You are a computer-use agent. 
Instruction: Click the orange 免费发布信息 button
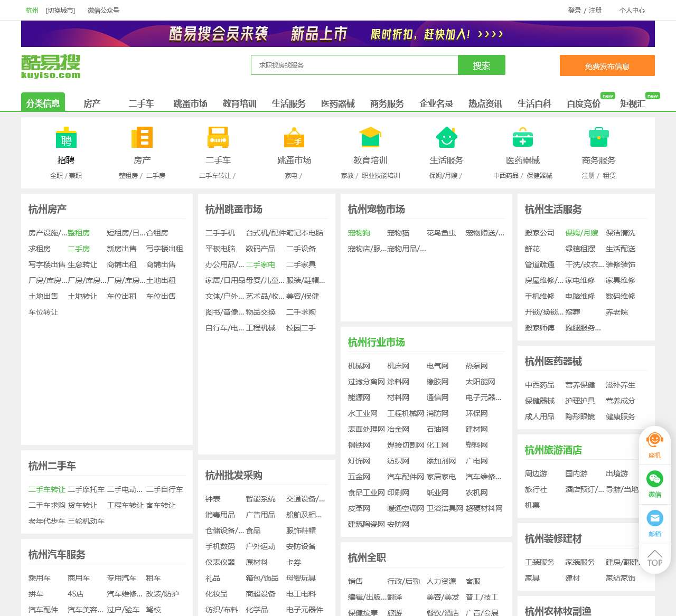click(x=607, y=65)
